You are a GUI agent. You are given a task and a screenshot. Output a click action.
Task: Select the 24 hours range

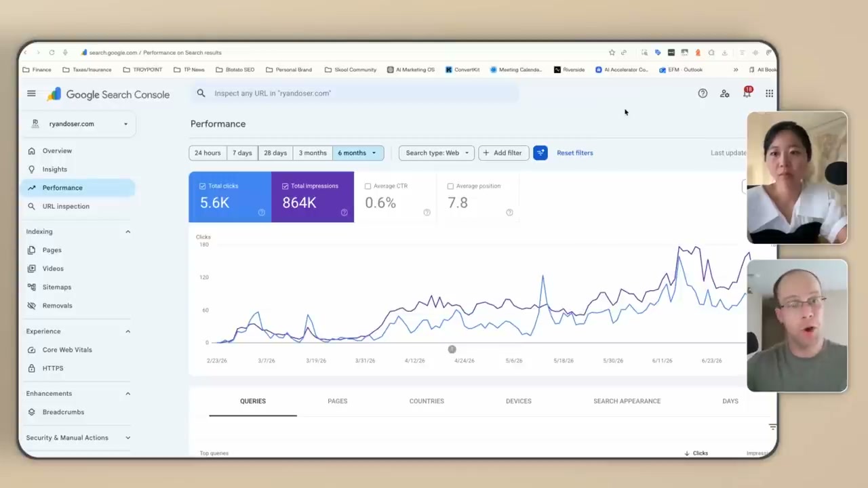pyautogui.click(x=208, y=152)
